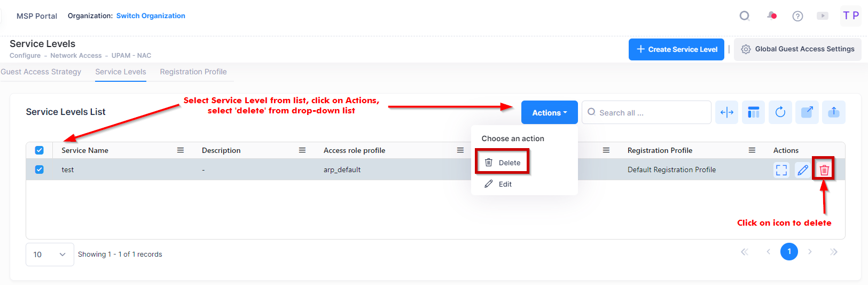Click the upload icon in toolbar
This screenshot has height=285, width=868.
click(x=833, y=112)
